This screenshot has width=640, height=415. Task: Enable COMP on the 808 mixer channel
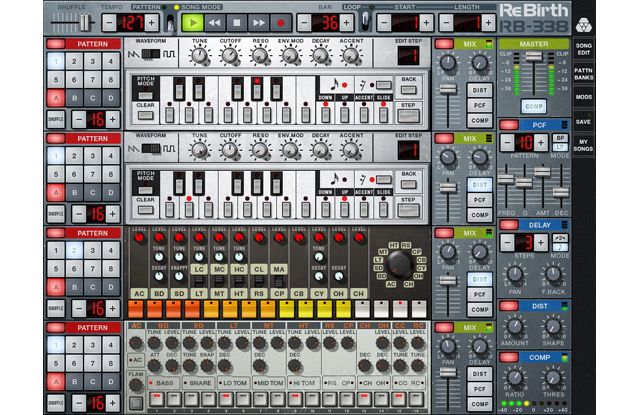coord(480,309)
